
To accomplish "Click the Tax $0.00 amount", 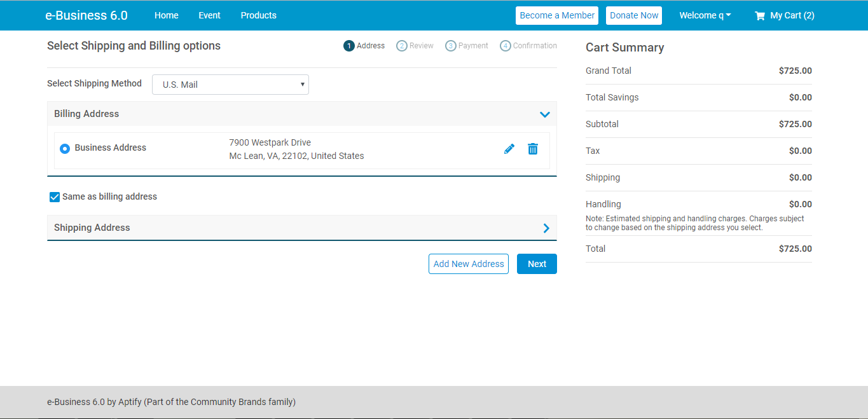I will point(801,151).
